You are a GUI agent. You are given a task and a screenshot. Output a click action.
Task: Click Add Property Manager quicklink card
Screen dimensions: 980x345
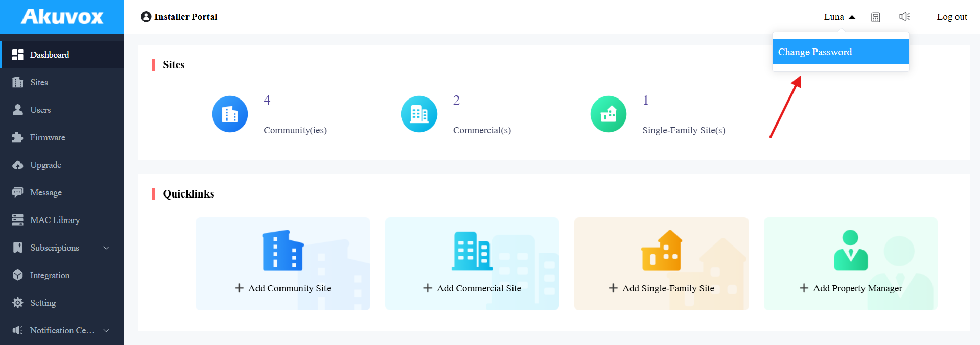850,264
